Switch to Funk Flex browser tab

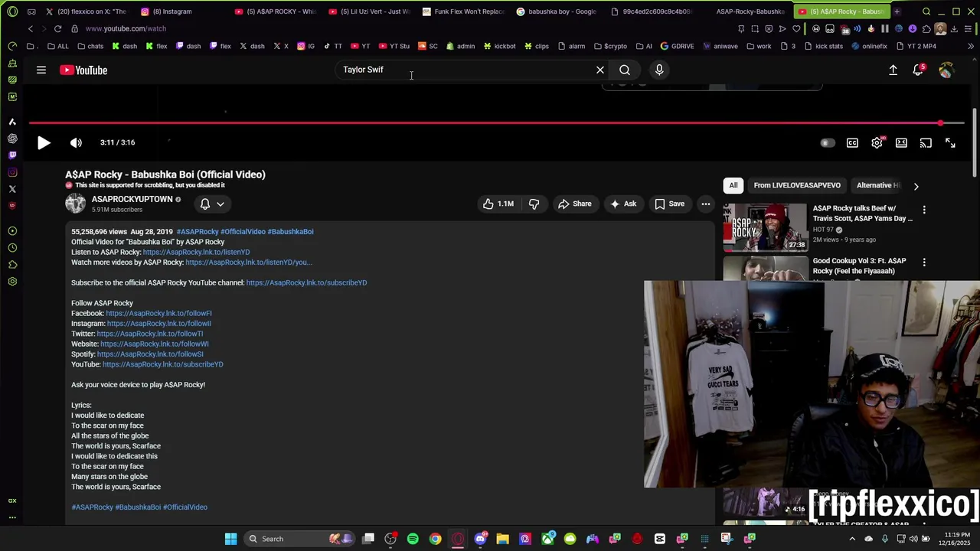click(463, 11)
